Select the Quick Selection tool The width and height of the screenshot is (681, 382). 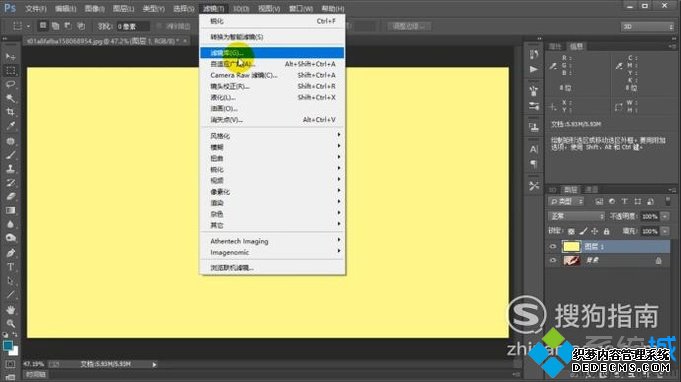[x=10, y=98]
